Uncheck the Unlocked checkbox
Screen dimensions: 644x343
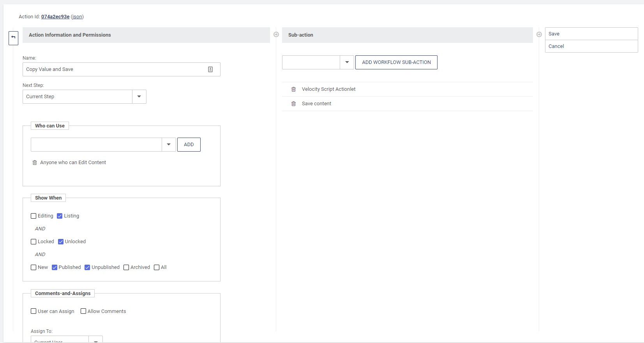[x=61, y=242]
